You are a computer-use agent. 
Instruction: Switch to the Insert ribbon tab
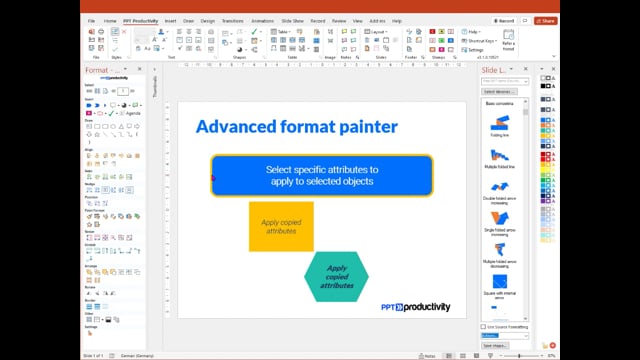click(x=171, y=21)
